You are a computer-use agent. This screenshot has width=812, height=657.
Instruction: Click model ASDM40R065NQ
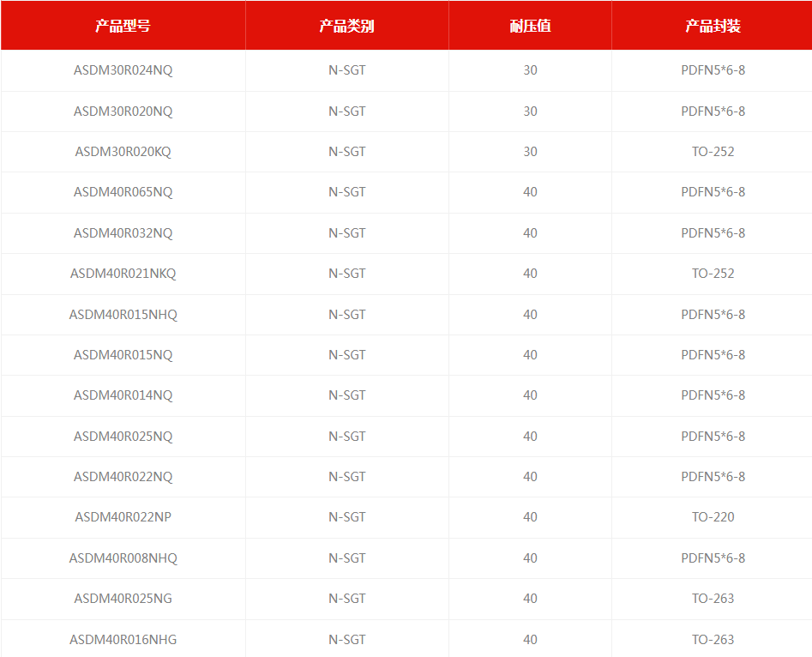123,192
